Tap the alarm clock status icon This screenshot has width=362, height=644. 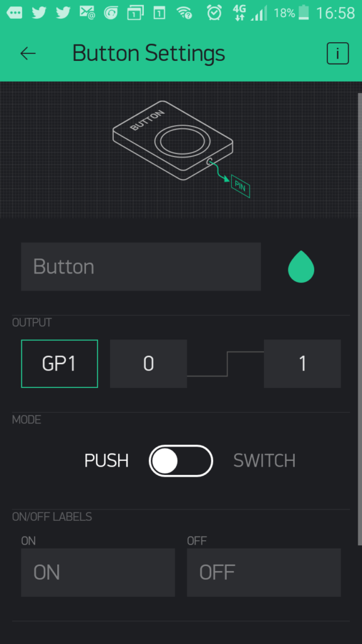pyautogui.click(x=214, y=13)
